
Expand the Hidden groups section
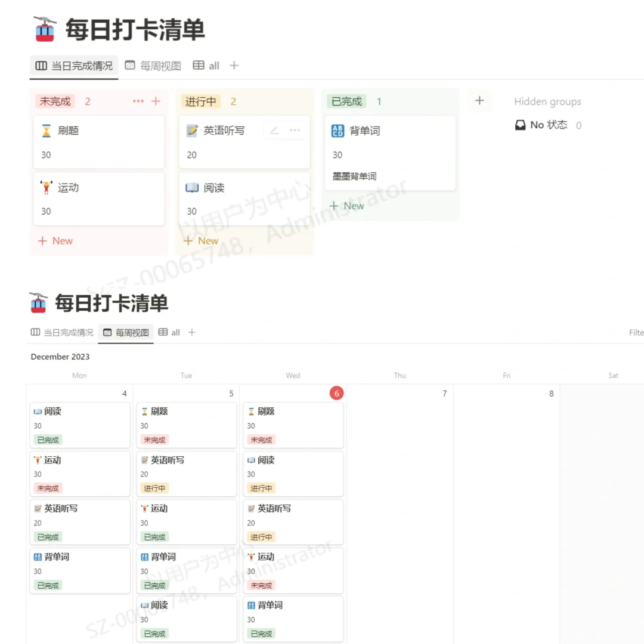[547, 101]
